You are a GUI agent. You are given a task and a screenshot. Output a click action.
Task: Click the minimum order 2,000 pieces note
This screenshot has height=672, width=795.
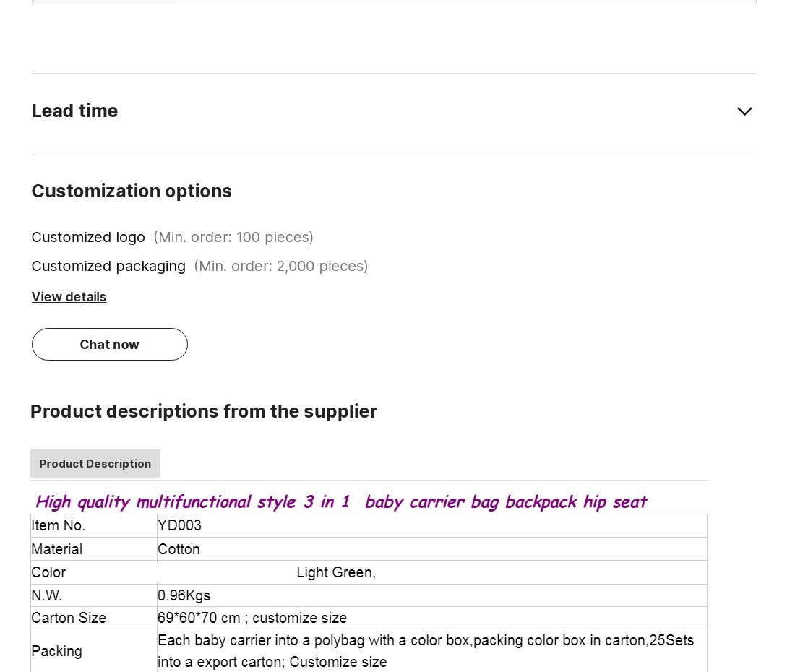pos(281,266)
